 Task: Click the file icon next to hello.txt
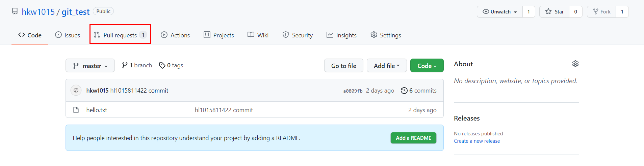[x=76, y=110]
